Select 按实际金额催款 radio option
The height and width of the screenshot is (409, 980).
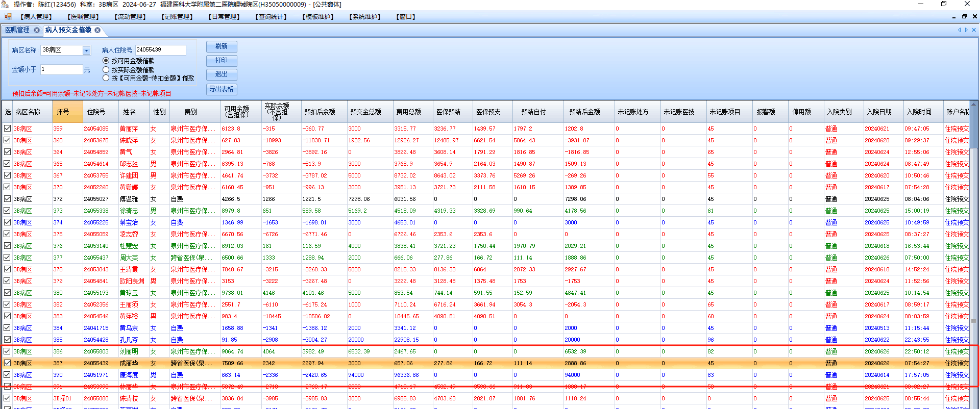click(x=106, y=69)
